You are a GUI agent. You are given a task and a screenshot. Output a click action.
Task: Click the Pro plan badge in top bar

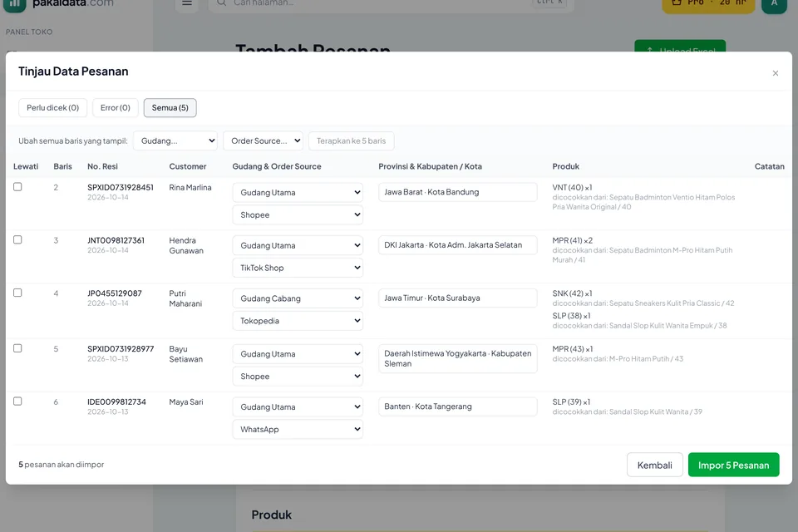708,5
